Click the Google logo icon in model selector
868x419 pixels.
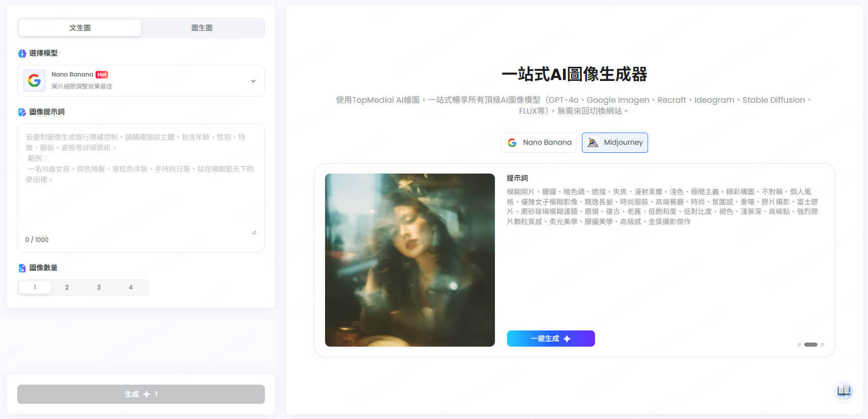(x=34, y=80)
